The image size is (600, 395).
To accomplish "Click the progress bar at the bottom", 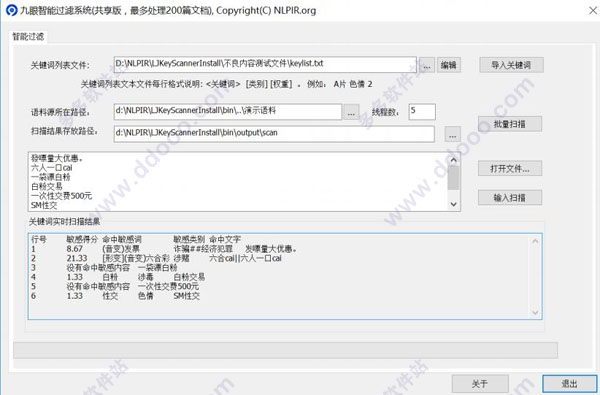I will [285, 350].
